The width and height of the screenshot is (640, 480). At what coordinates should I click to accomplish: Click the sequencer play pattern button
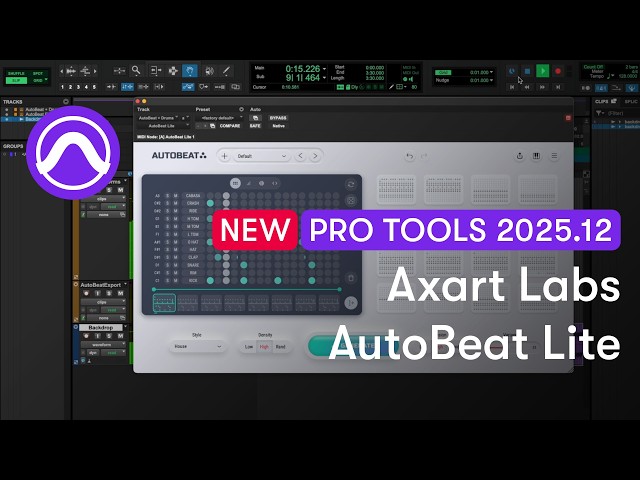pyautogui.click(x=351, y=303)
